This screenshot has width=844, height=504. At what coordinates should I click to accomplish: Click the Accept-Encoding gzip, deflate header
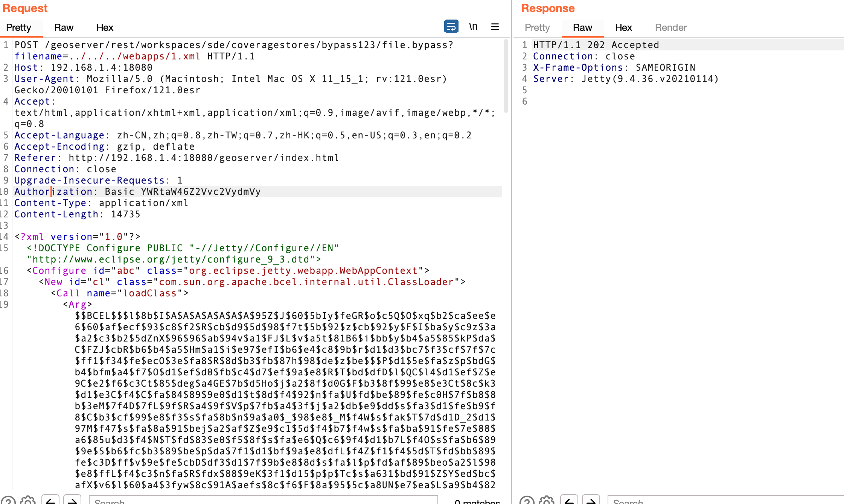(x=105, y=146)
